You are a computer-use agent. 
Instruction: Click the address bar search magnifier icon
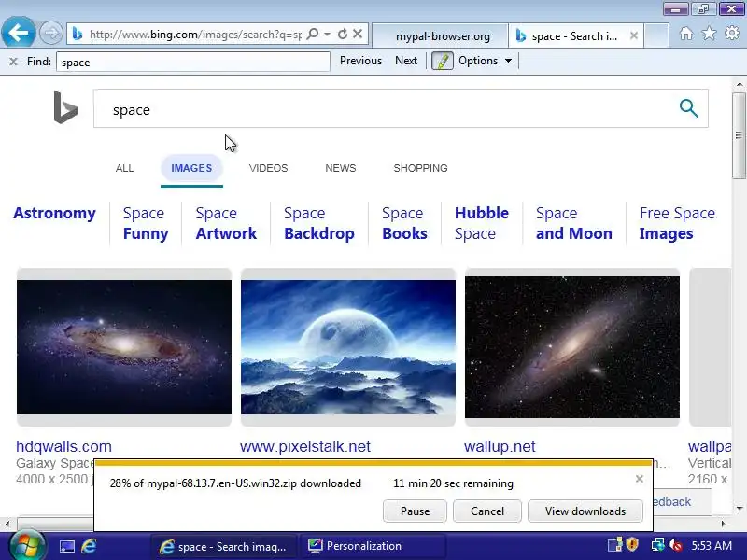point(313,35)
